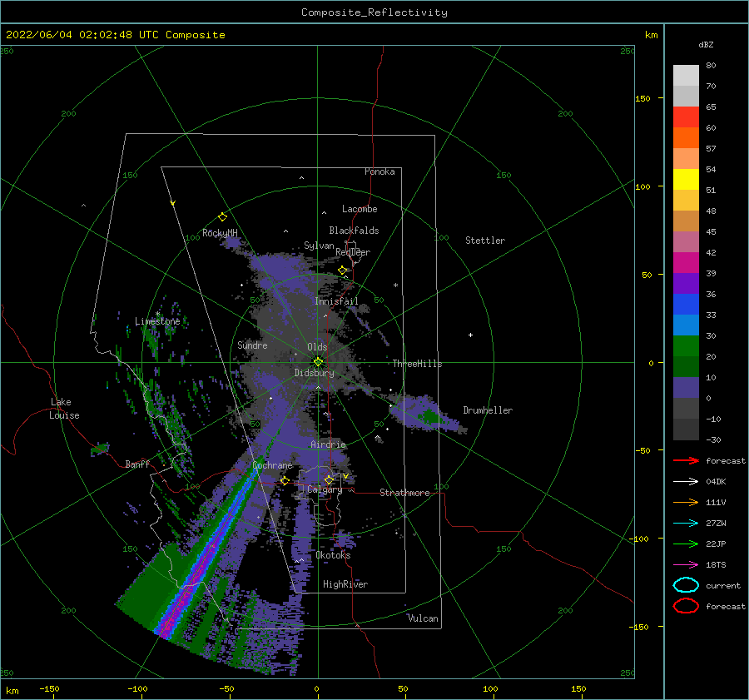Click the Drumheller city label
Image resolution: width=749 pixels, height=700 pixels.
click(x=488, y=410)
